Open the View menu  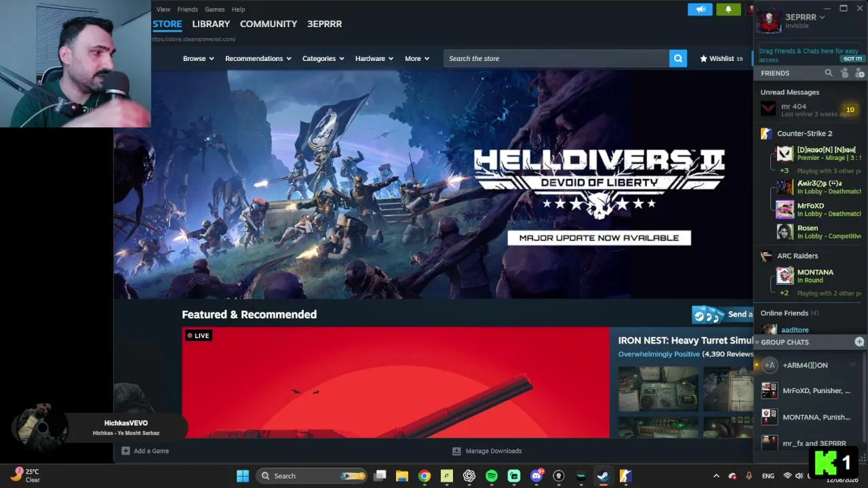pos(163,9)
